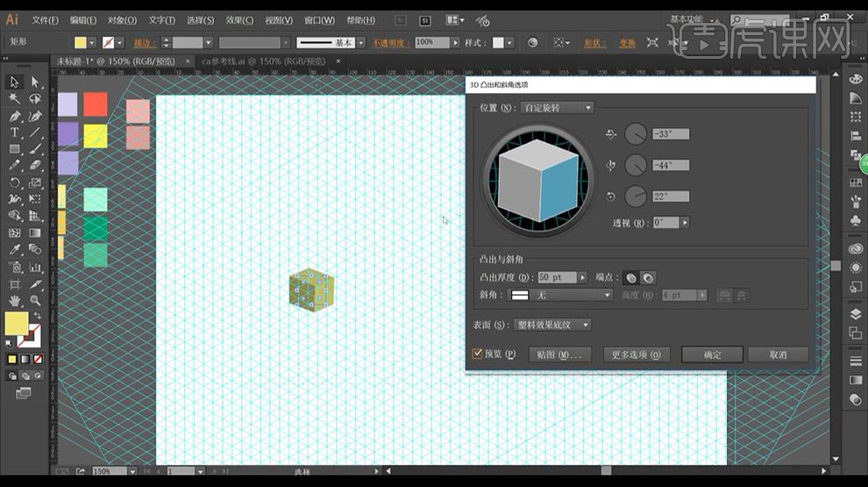The width and height of the screenshot is (868, 487).
Task: Swap fill and stroke colors arrow
Action: point(38,316)
